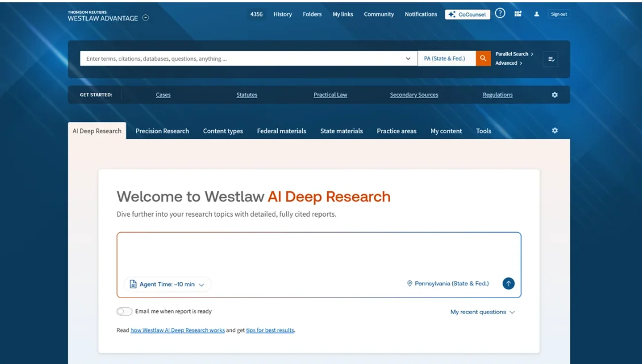The height and width of the screenshot is (364, 642).
Task: Switch to the Practice areas tab
Action: [x=397, y=131]
